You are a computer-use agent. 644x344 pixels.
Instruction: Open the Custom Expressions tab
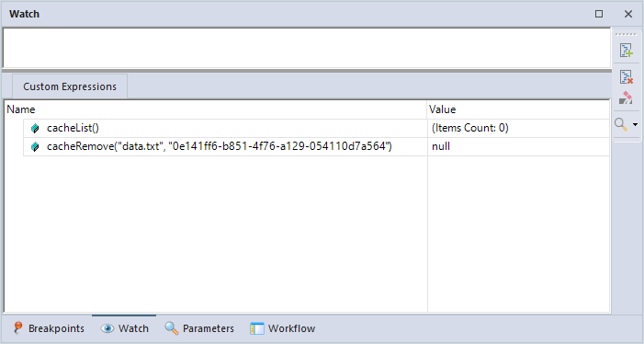tap(70, 86)
